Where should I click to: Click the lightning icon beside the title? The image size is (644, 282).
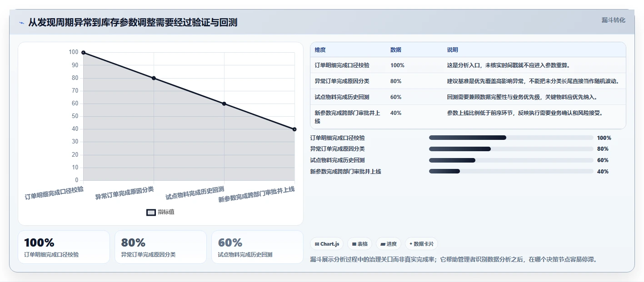21,23
